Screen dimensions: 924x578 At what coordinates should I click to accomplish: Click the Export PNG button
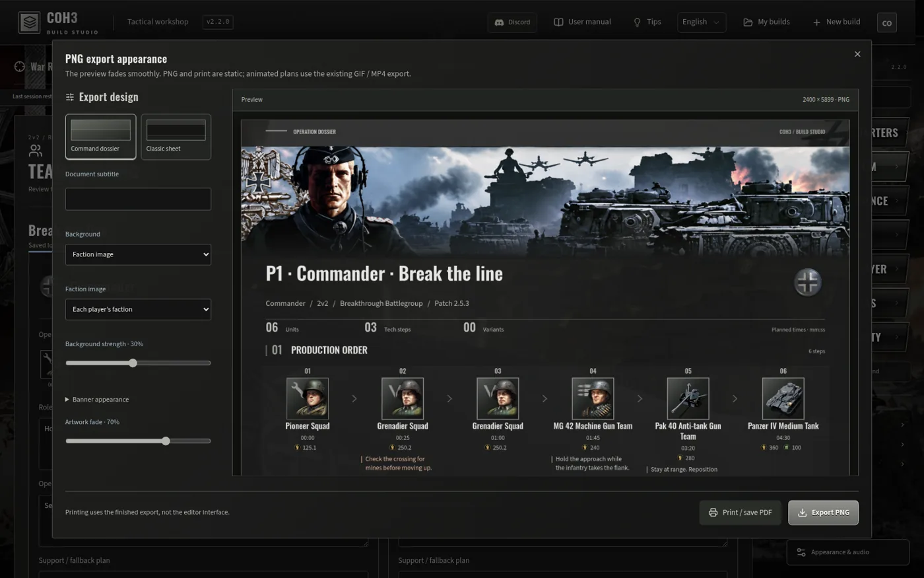823,513
